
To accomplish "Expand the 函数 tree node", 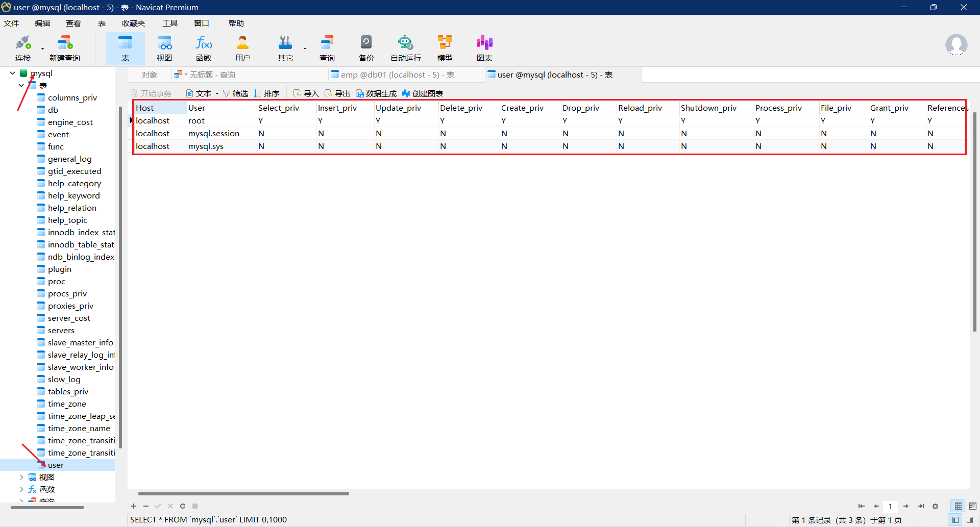I will (x=21, y=489).
